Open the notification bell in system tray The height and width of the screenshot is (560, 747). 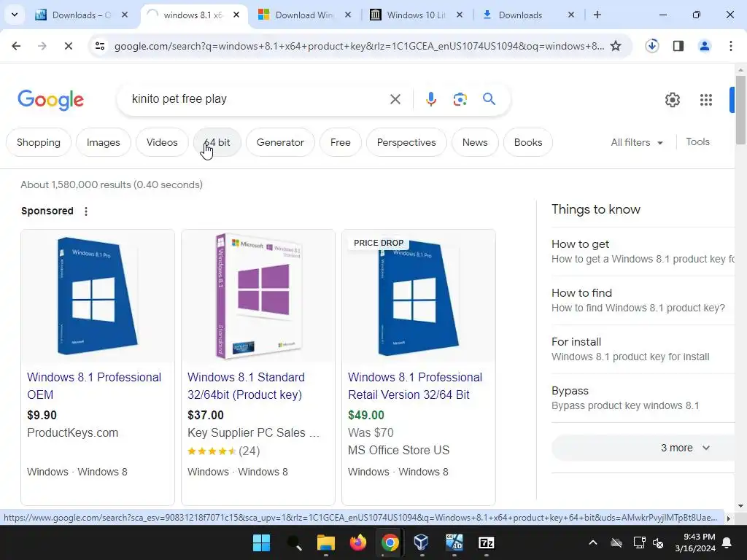pos(727,542)
